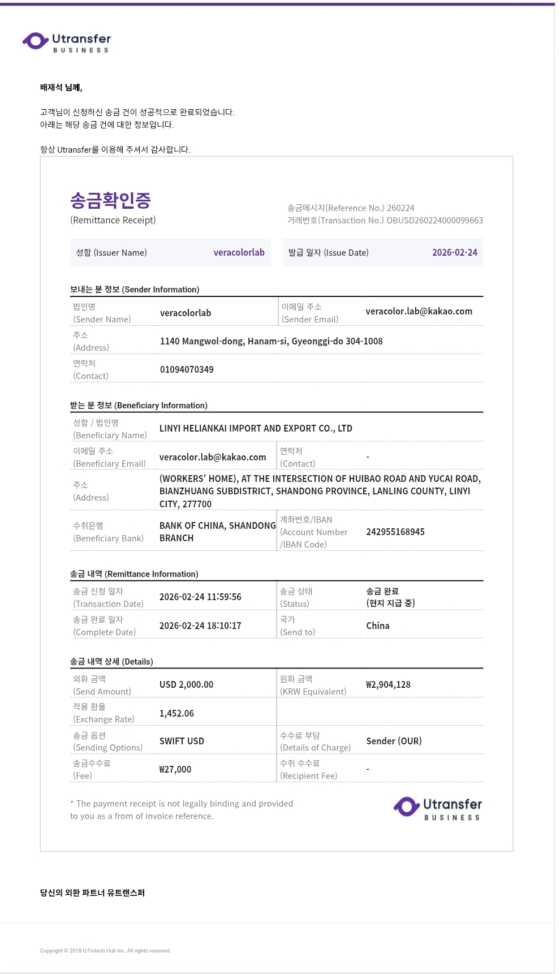The image size is (560, 974).
Task: Click the fee amount ₩27,000
Action: (x=175, y=770)
